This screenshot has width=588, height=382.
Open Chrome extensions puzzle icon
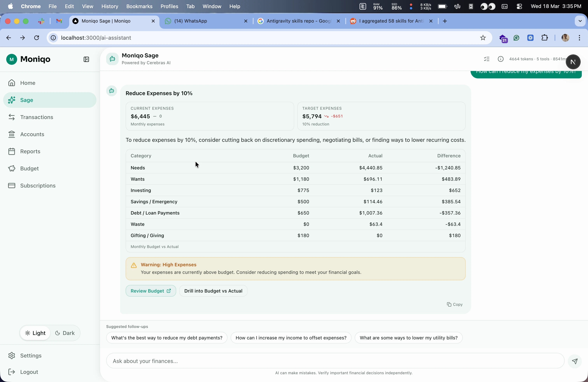click(x=544, y=38)
